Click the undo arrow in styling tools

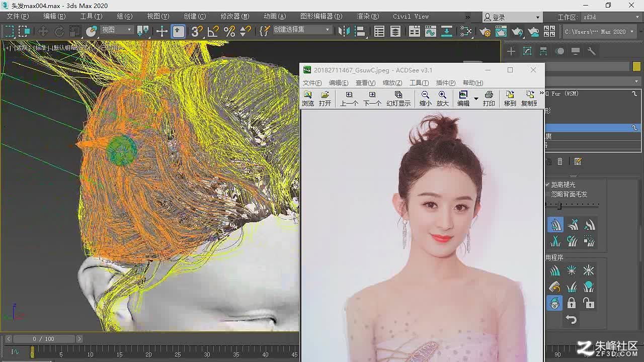click(572, 319)
